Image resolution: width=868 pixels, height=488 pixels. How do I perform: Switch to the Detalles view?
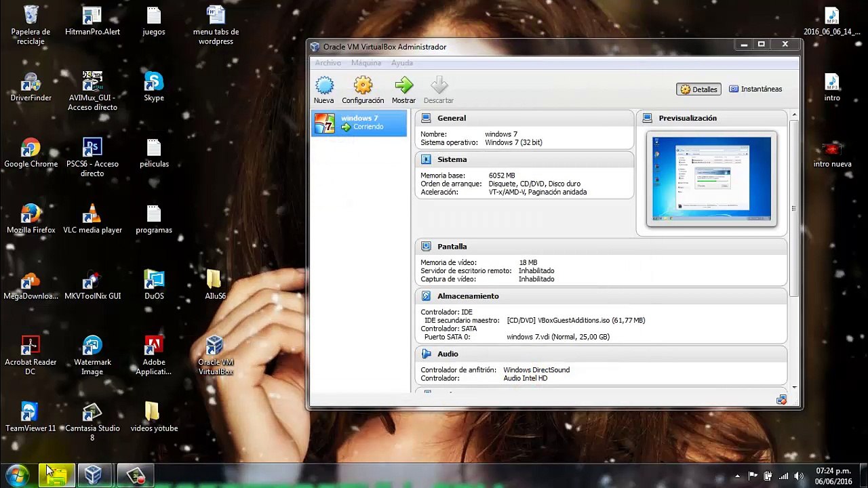(699, 89)
